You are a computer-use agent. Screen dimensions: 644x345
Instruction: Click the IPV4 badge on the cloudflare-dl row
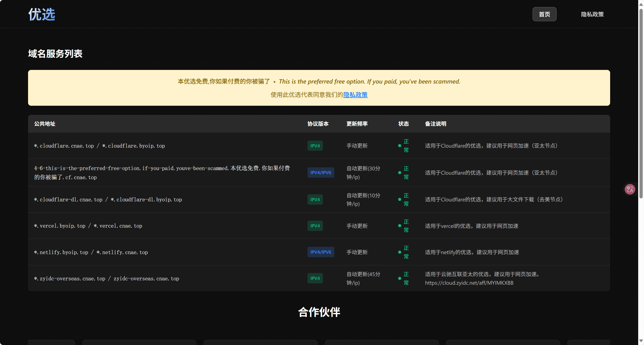[315, 199]
